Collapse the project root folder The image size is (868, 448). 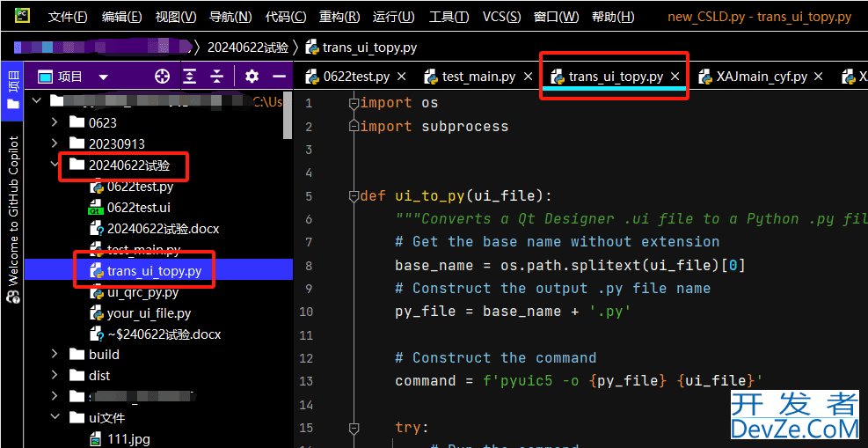[37, 100]
